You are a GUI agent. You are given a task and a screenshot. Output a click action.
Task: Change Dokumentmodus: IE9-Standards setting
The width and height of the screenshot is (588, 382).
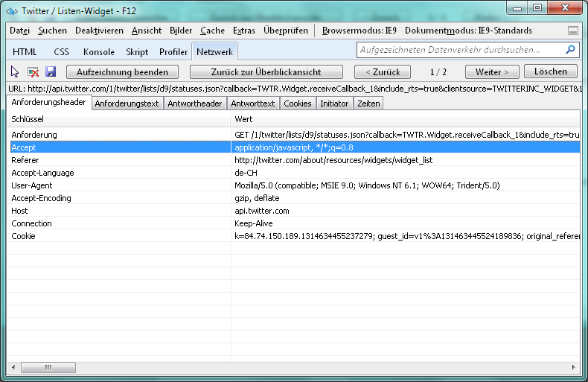click(x=468, y=31)
